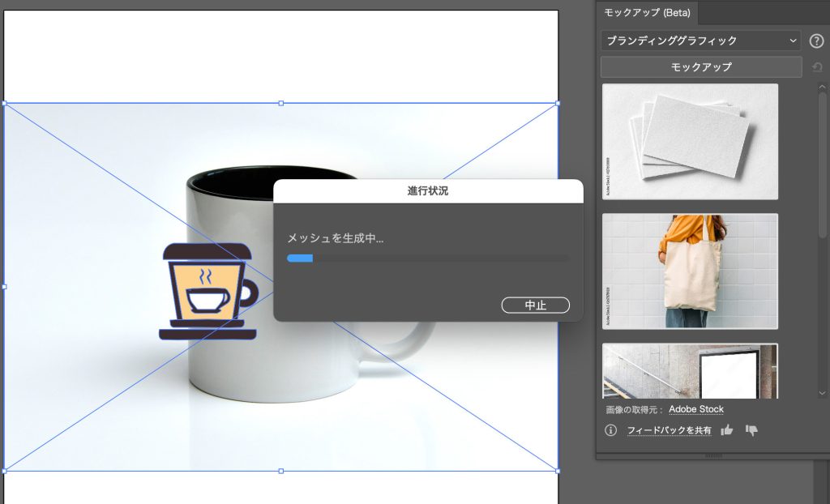
Task: Click the mesh generation progress bar
Action: (428, 258)
